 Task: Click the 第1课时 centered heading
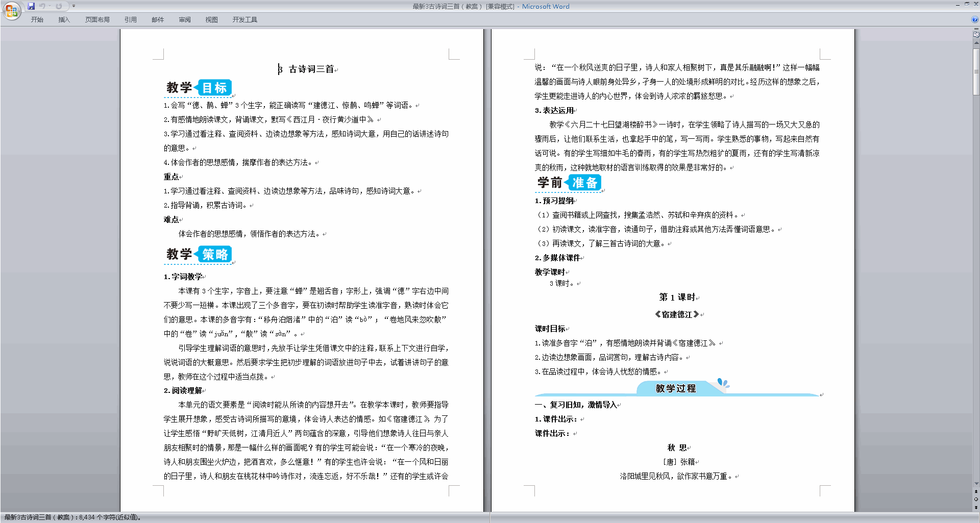(677, 297)
